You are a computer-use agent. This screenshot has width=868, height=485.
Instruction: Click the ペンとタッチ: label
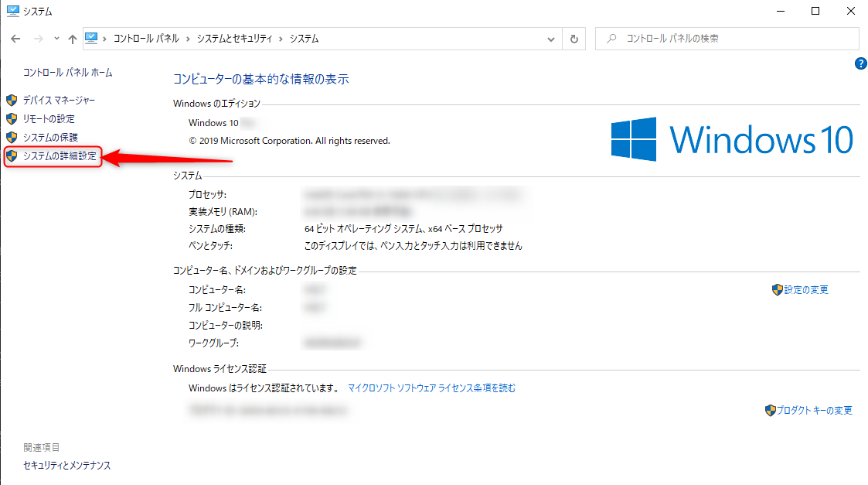(210, 245)
